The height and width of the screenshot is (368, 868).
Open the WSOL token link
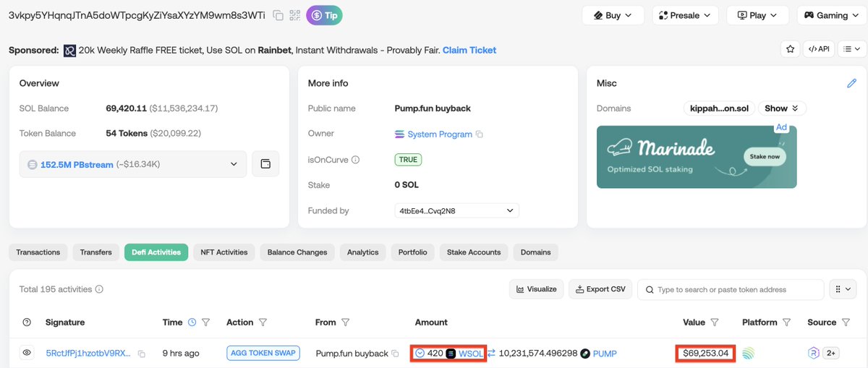(471, 354)
